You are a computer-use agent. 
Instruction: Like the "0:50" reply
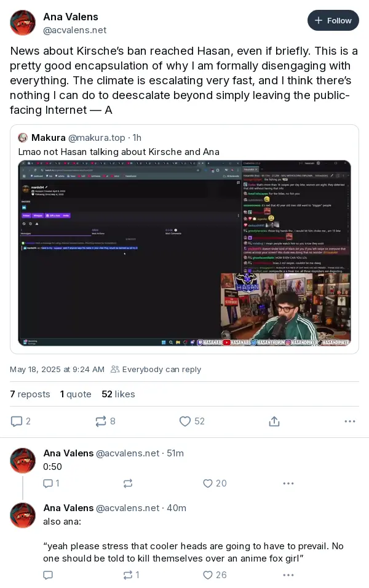pos(208,483)
